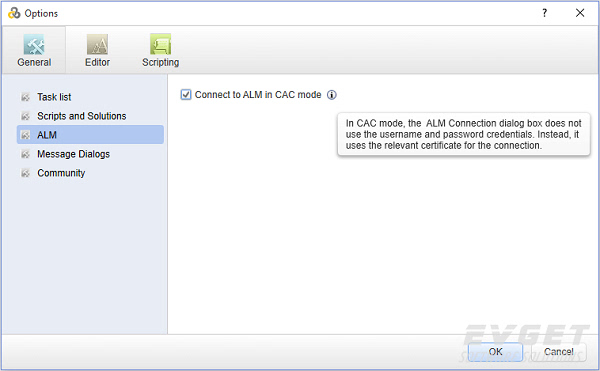Click the icon beside Community
Screen dimensions: 600x371
25,173
